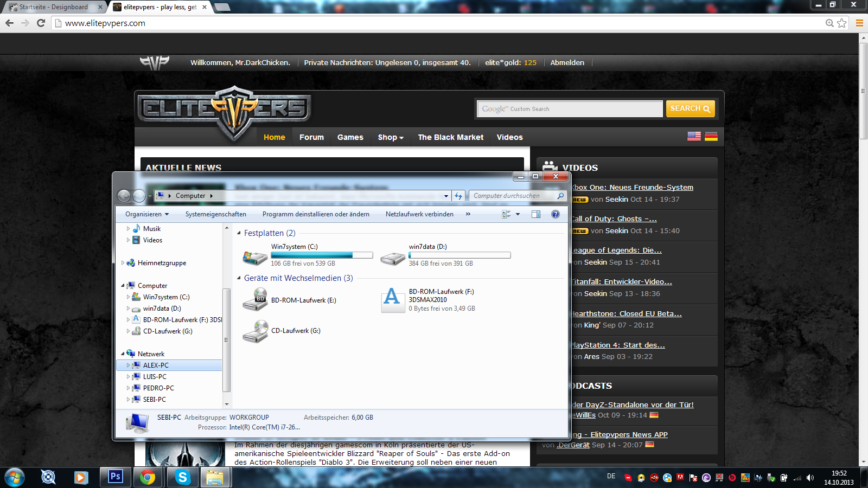The width and height of the screenshot is (868, 488).
Task: Click the Win7system (C:) capacity bar
Action: pos(322,255)
